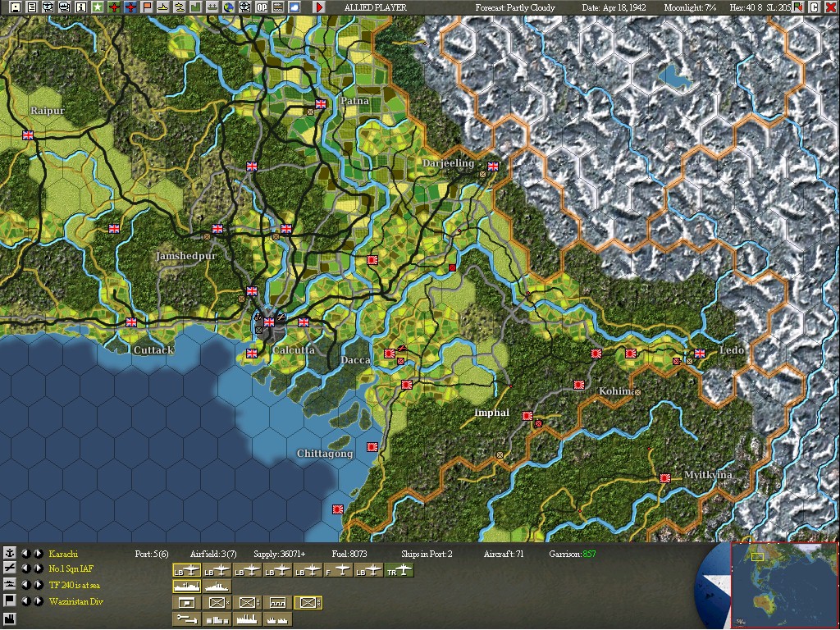Screen dimensions: 840x630
Task: Select the Japanese marker near Chittagong
Action: coord(372,447)
